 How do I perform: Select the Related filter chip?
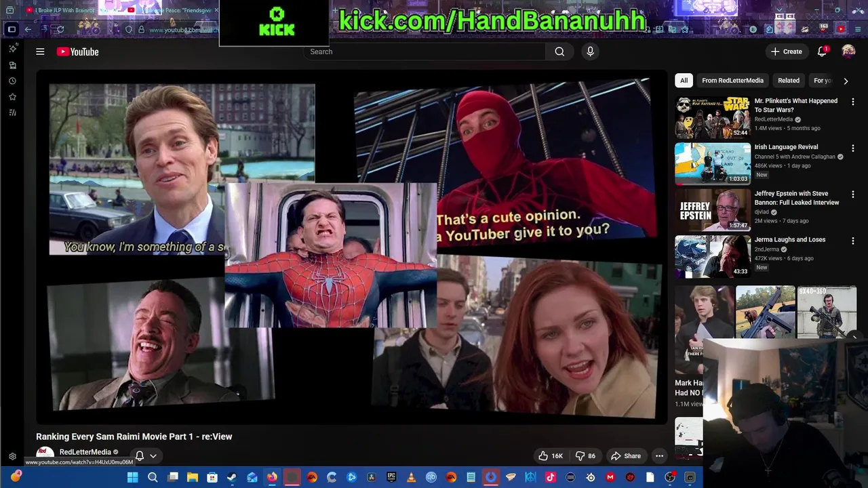point(789,80)
